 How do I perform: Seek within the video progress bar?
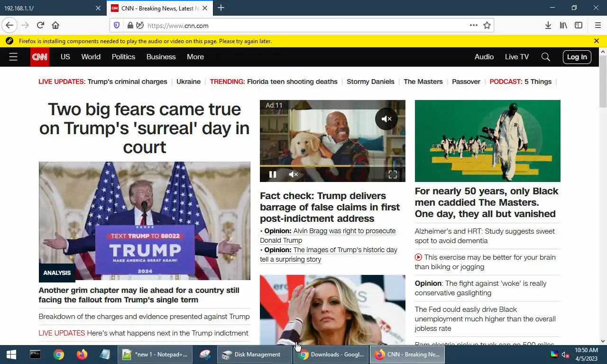click(x=332, y=166)
